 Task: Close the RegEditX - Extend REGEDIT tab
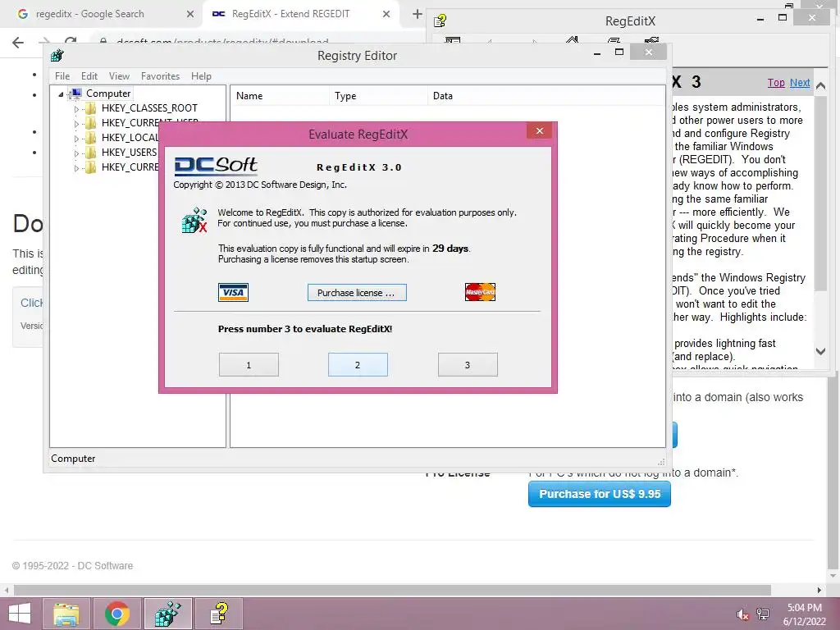tap(386, 14)
